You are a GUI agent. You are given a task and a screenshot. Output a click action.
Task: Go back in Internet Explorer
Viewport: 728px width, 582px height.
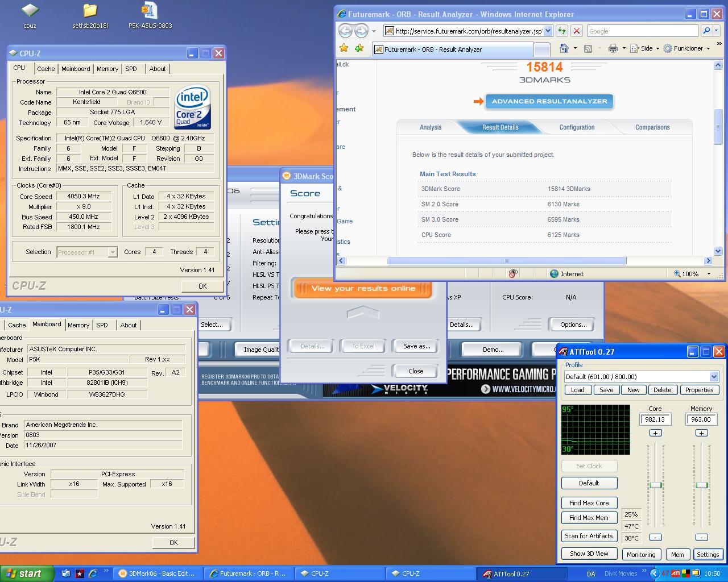(345, 31)
